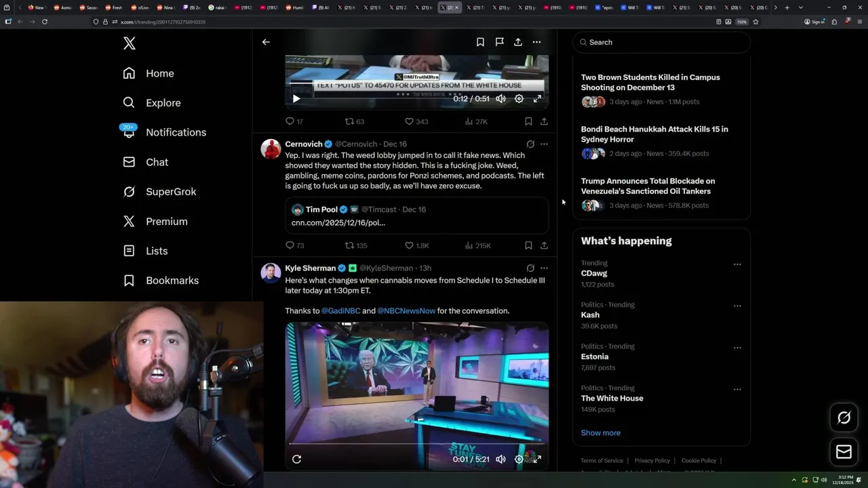868x488 pixels.
Task: Open the quoted Tim Pool post
Action: (416, 216)
